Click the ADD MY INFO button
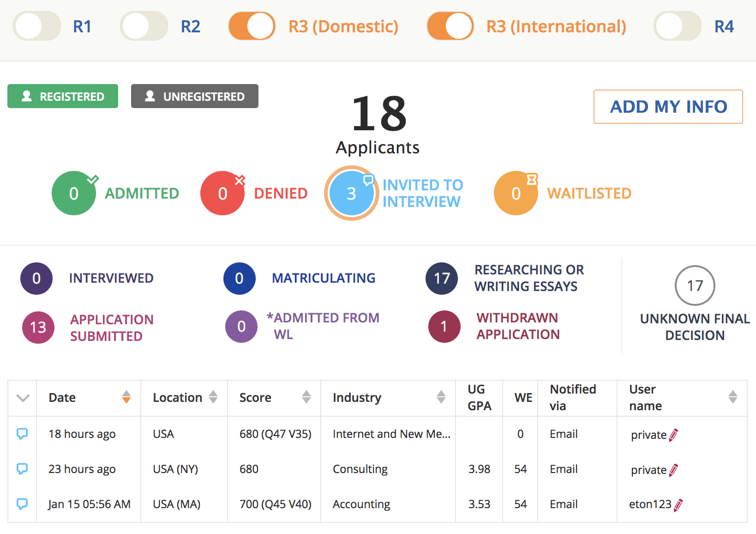Image resolution: width=756 pixels, height=534 pixels. point(668,107)
